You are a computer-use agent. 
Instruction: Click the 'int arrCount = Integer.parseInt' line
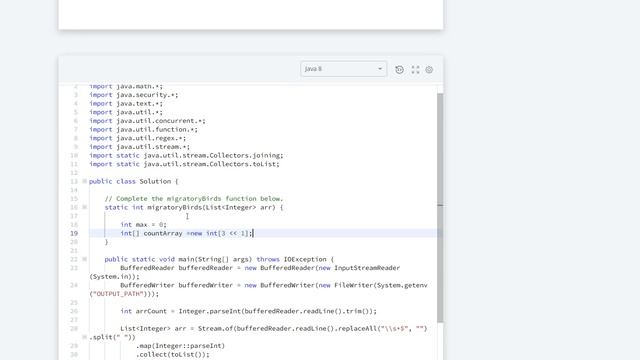coord(248,311)
